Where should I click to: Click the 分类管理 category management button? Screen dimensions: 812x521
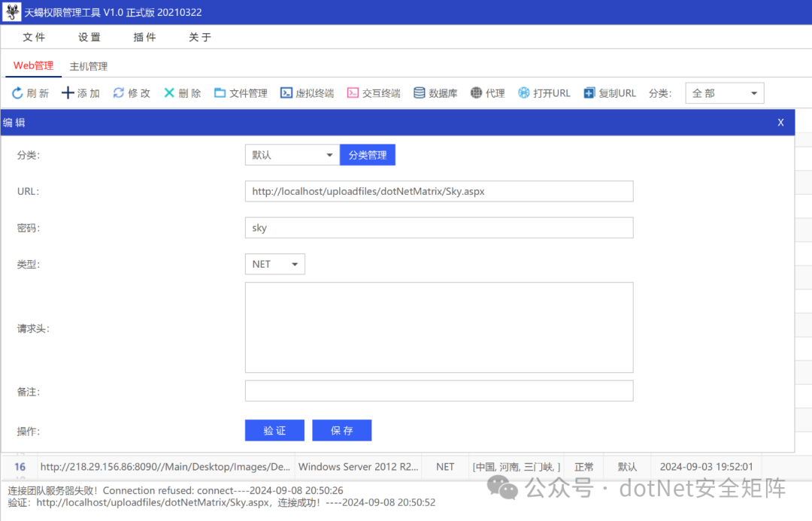tap(368, 155)
